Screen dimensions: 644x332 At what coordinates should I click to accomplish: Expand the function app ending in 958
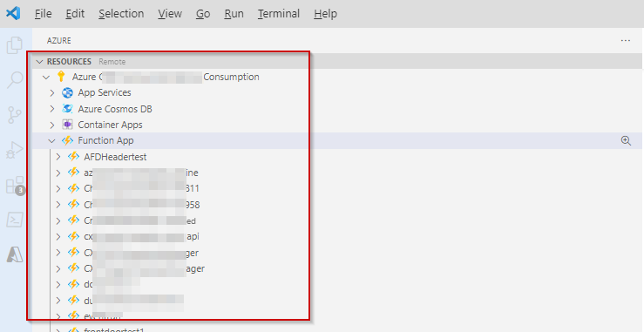[58, 205]
